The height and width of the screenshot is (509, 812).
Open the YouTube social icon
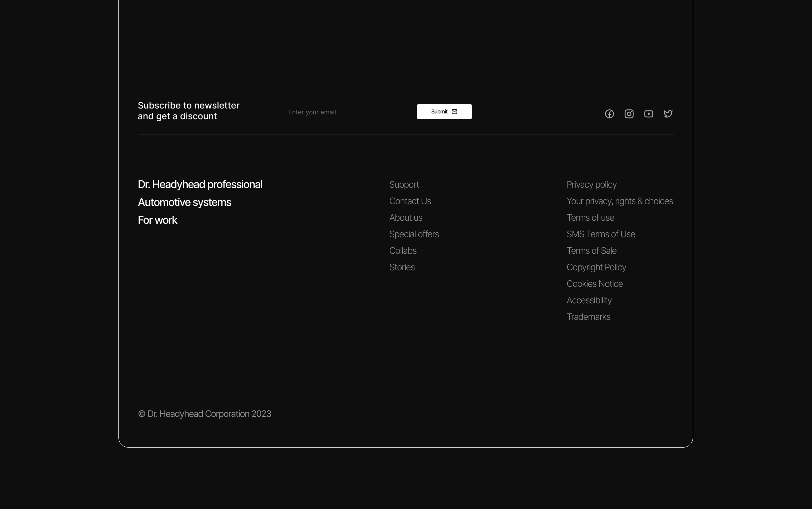coord(648,114)
